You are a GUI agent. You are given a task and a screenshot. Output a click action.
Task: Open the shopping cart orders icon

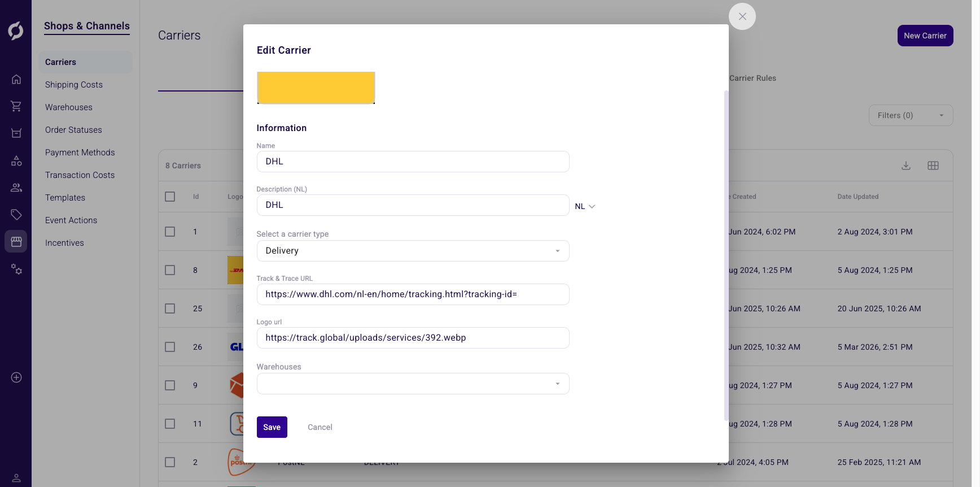(x=16, y=106)
